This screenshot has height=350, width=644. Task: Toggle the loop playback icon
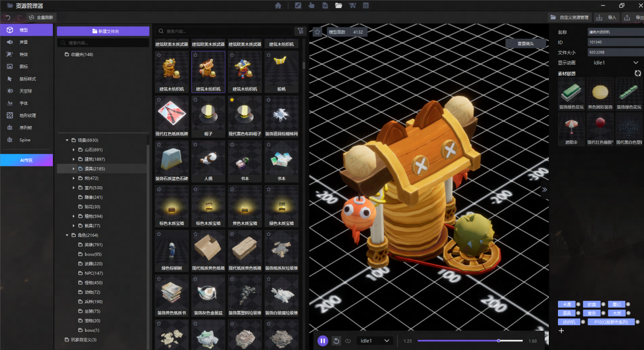pyautogui.click(x=348, y=341)
